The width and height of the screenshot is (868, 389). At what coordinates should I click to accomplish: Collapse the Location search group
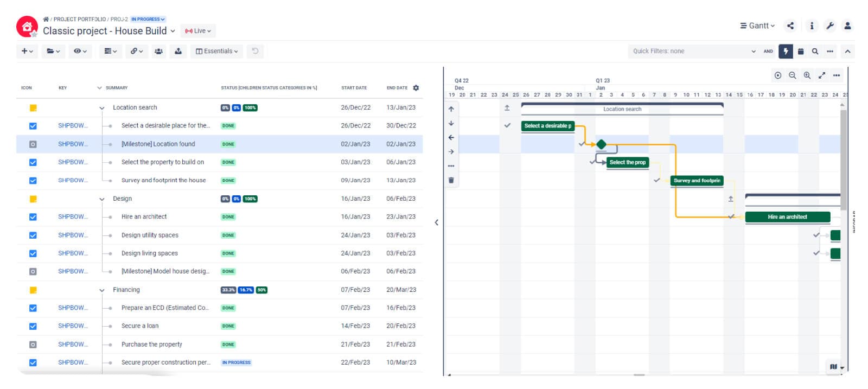click(x=102, y=108)
